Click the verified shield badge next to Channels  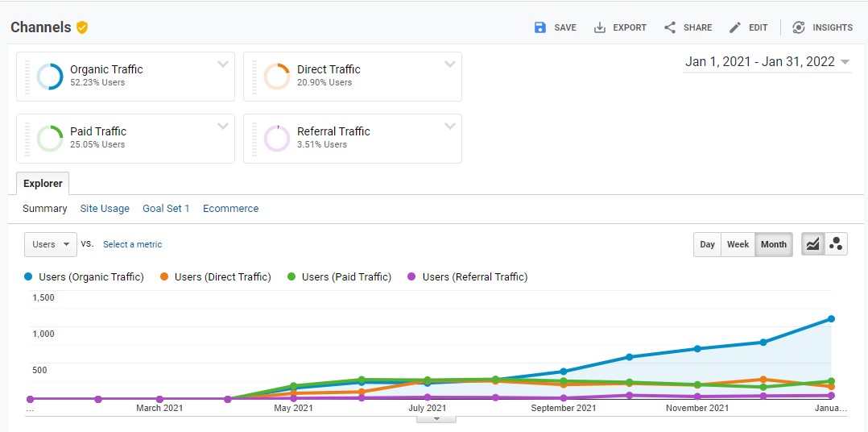(82, 27)
